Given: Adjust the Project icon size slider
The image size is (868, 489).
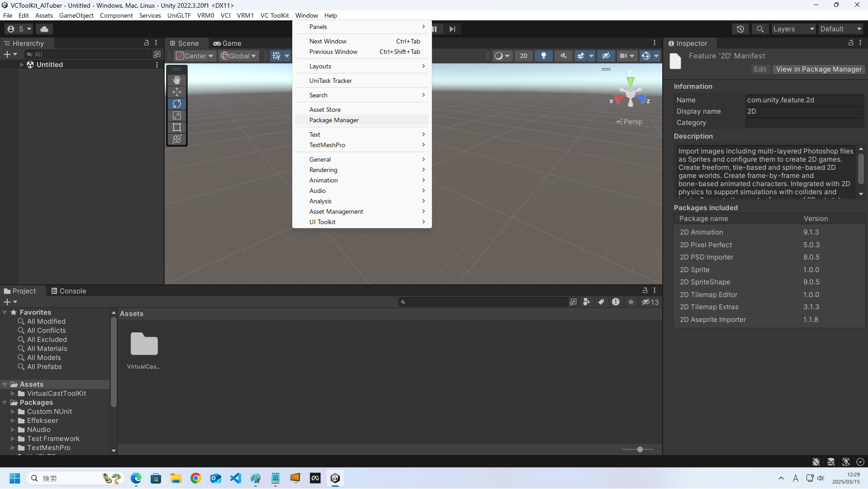Looking at the screenshot, I should (x=640, y=450).
